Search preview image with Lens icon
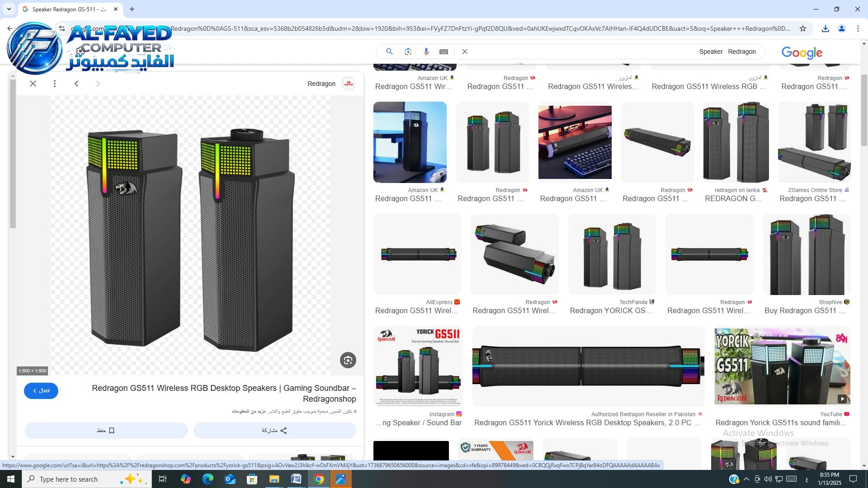Image resolution: width=868 pixels, height=488 pixels. [x=348, y=360]
